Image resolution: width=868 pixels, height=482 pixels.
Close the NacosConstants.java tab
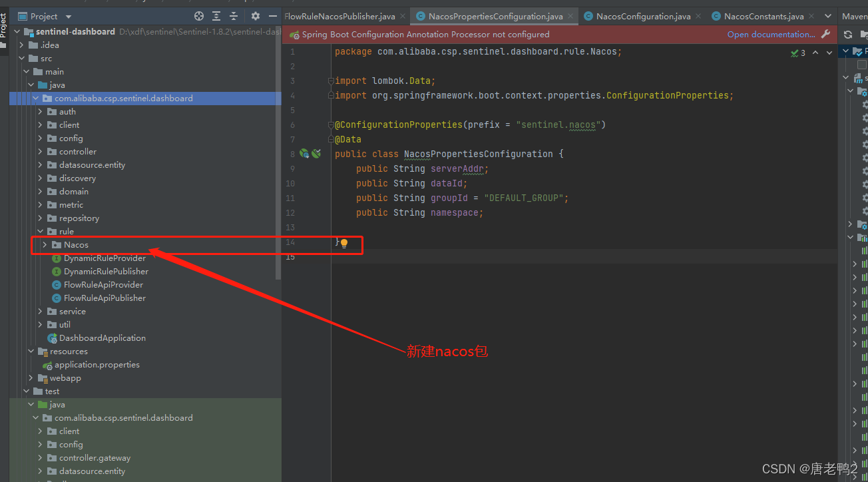click(x=812, y=16)
